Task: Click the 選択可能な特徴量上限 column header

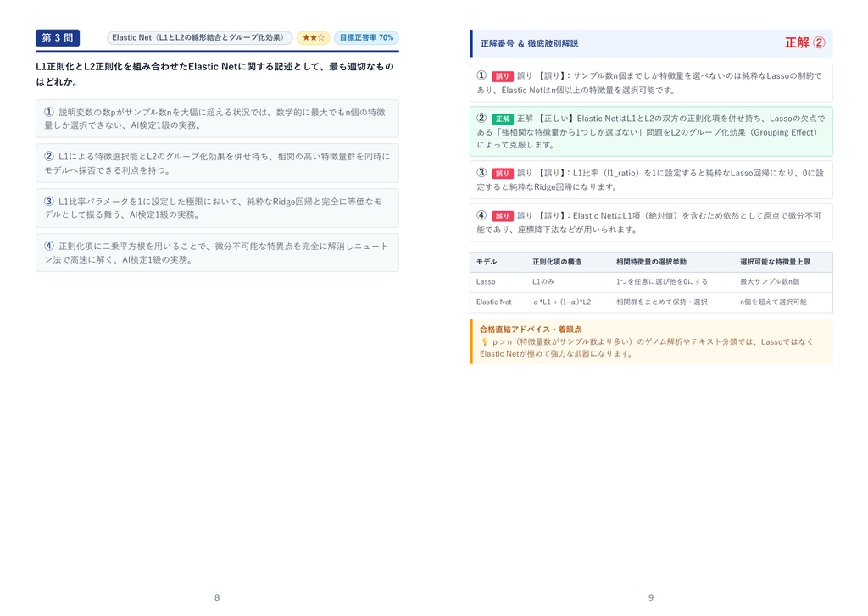Action: [x=775, y=262]
